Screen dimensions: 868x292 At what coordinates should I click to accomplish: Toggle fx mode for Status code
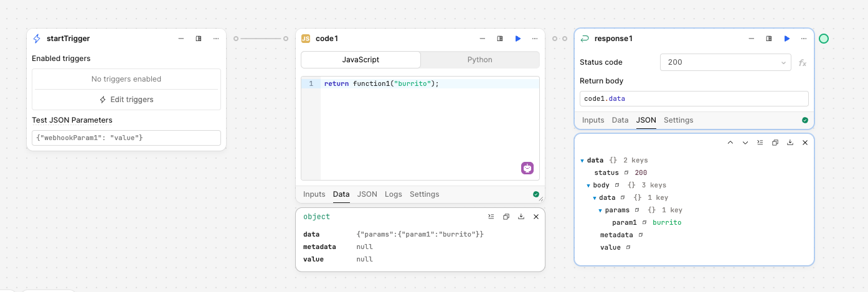[x=803, y=63]
